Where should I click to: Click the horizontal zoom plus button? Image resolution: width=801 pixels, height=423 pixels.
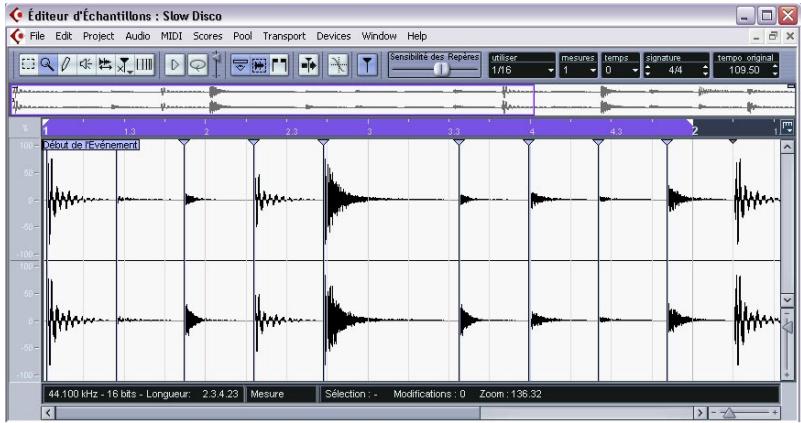pyautogui.click(x=775, y=412)
